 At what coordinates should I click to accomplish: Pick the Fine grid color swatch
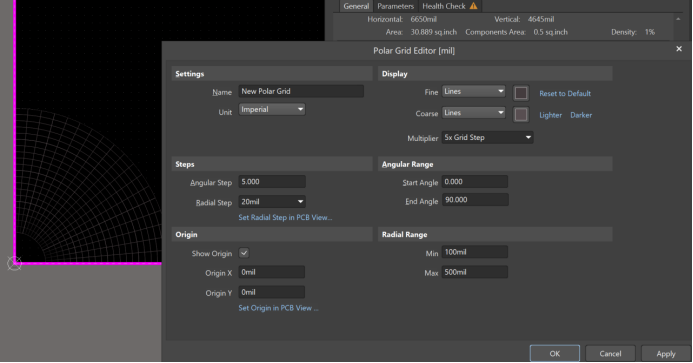pyautogui.click(x=521, y=93)
